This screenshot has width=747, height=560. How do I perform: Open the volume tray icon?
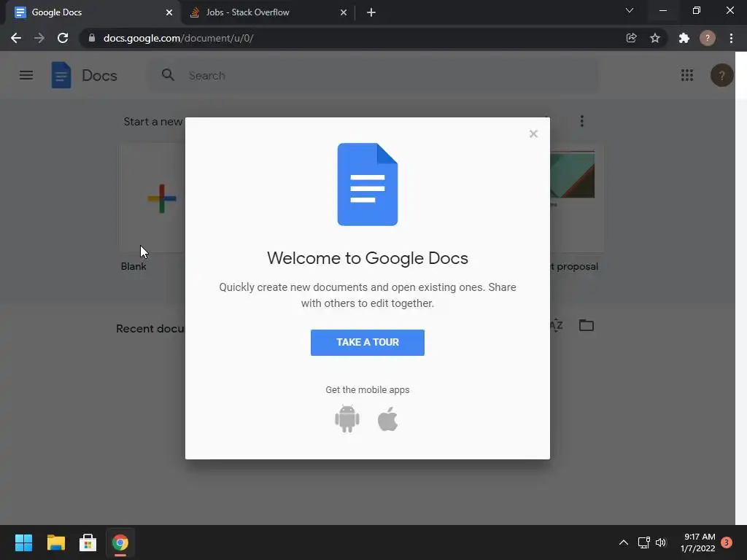pyautogui.click(x=661, y=542)
